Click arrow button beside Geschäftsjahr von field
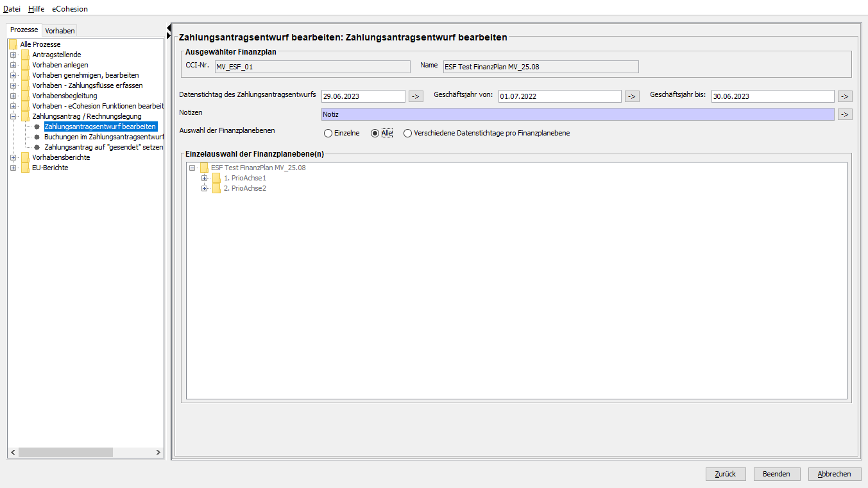The width and height of the screenshot is (868, 488). (632, 96)
